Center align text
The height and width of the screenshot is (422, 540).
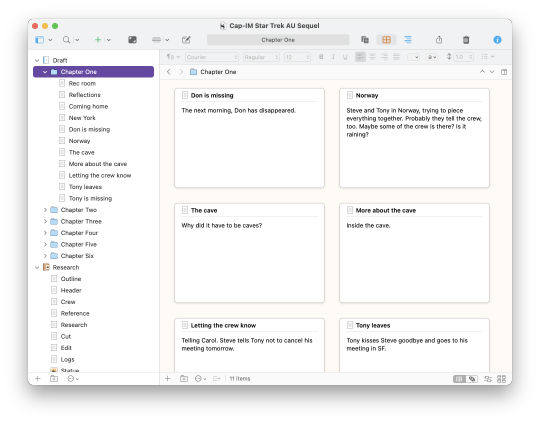pyautogui.click(x=372, y=57)
